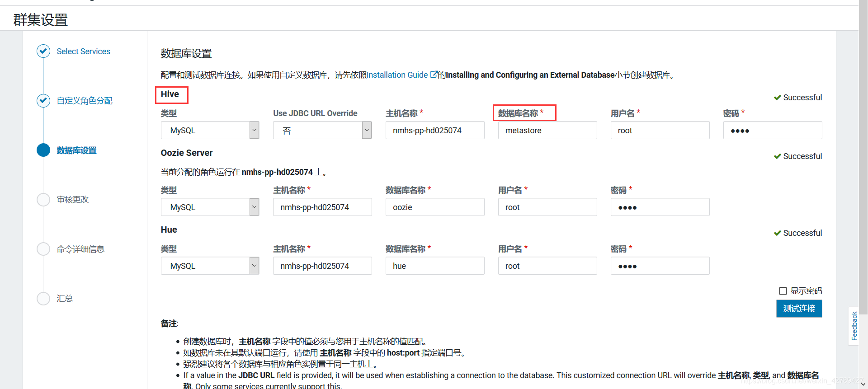Click the Hive row Successful status text
The width and height of the screenshot is (868, 389).
tap(802, 98)
